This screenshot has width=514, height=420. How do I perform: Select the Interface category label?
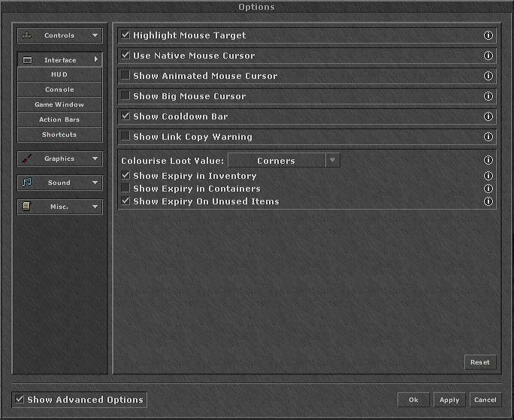coord(60,60)
